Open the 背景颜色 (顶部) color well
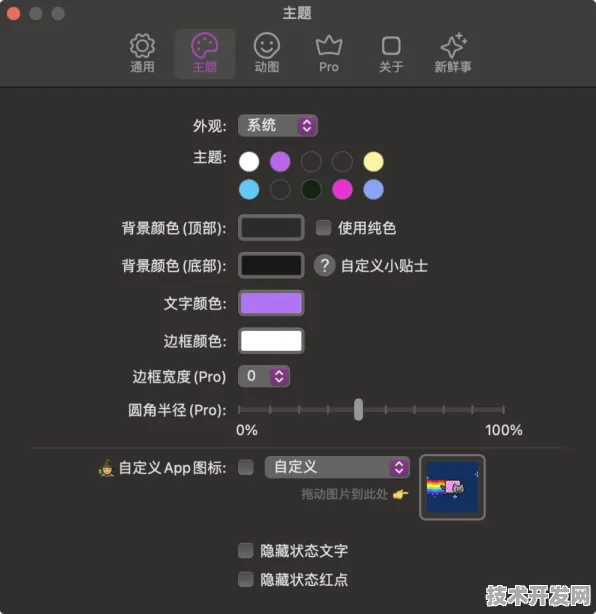This screenshot has height=614, width=596. coord(271,228)
